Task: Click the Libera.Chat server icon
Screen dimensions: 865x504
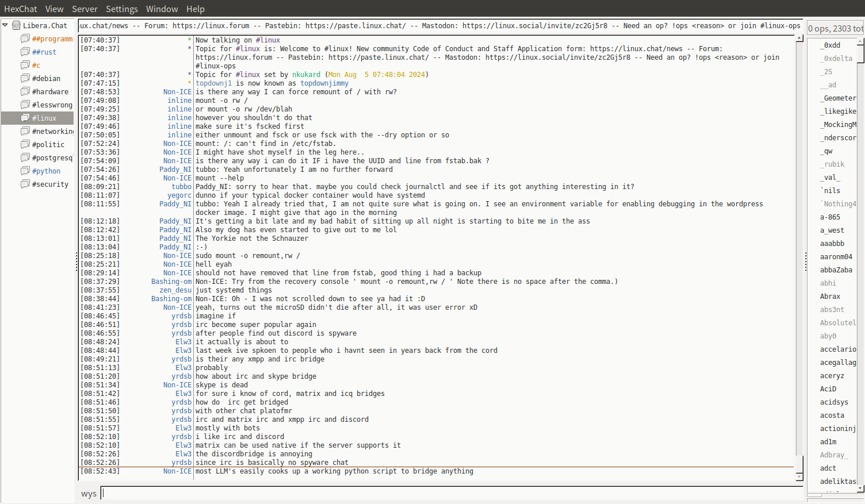Action: [x=17, y=25]
